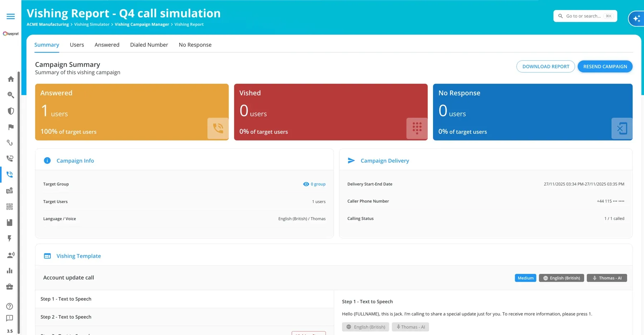Click the dial pad icon on Vished card
This screenshot has height=335, width=644.
click(x=417, y=128)
